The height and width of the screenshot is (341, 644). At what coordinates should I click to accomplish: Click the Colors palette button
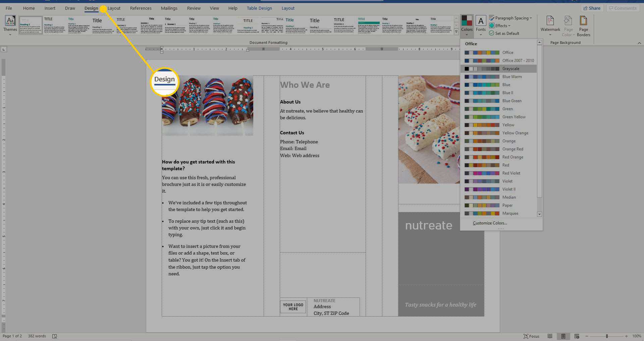click(x=467, y=25)
